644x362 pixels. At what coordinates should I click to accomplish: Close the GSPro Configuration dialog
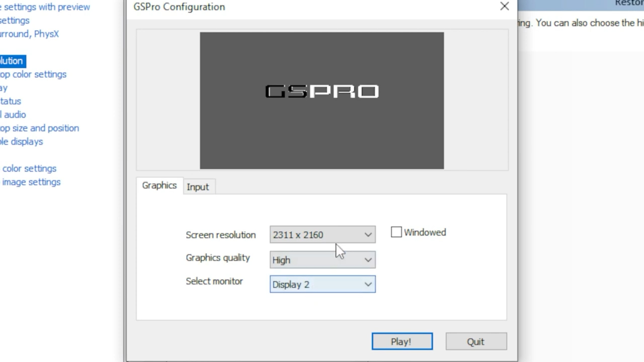(x=505, y=7)
